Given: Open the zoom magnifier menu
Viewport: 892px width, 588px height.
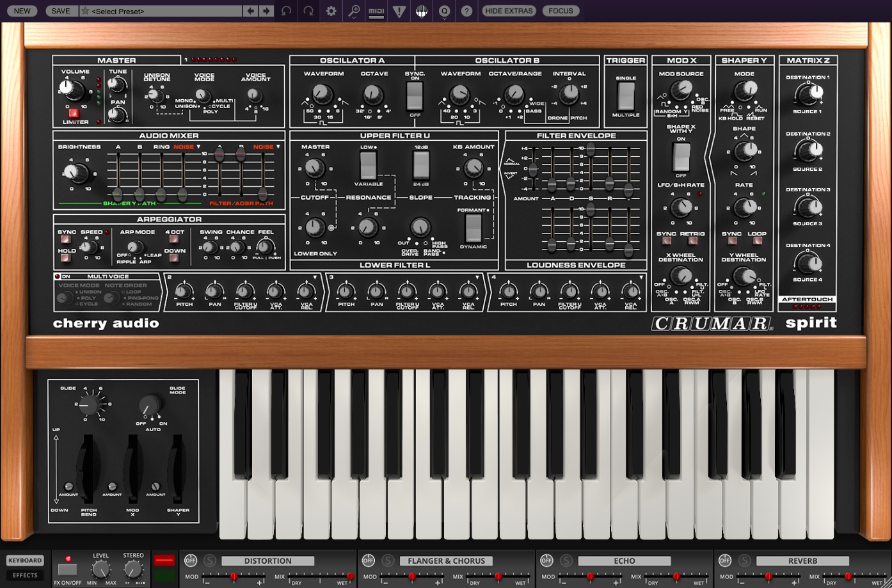Looking at the screenshot, I should tap(354, 11).
